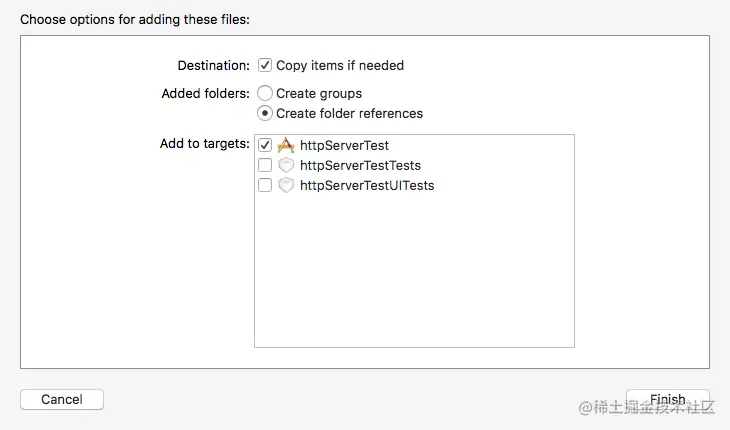Image resolution: width=730 pixels, height=430 pixels.
Task: Select the Create folder references radio button
Action: pos(265,113)
